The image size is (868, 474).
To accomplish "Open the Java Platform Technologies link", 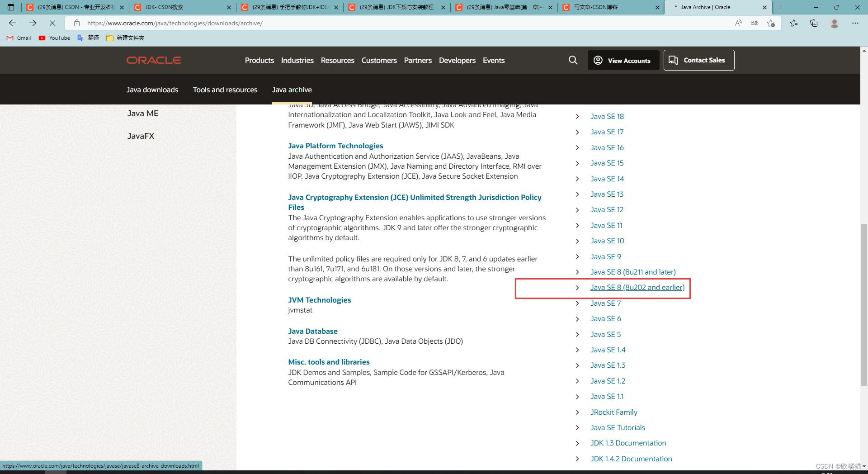I will tap(336, 146).
